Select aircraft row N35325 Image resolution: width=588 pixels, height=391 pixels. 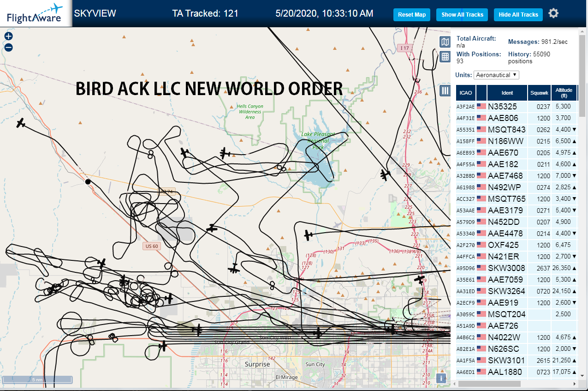pyautogui.click(x=517, y=107)
